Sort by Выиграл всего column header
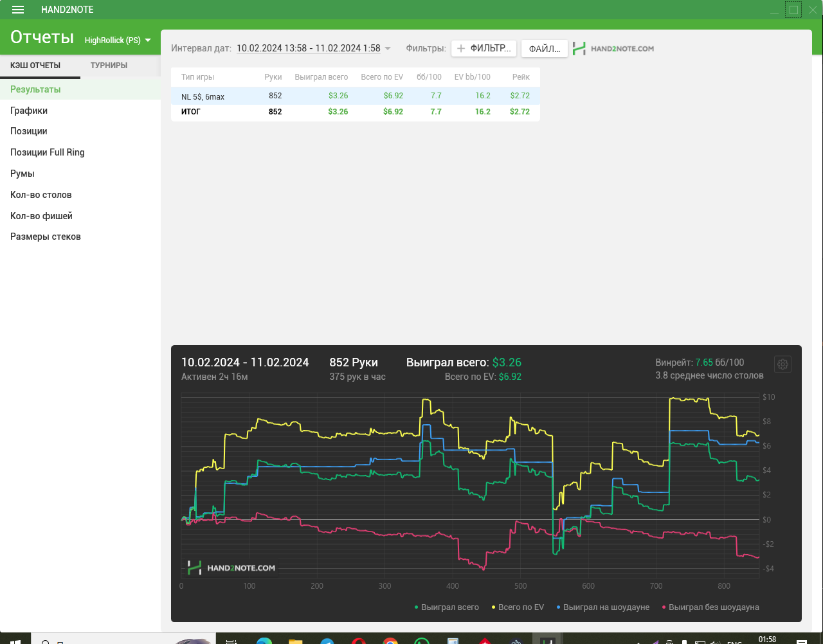 pos(321,77)
